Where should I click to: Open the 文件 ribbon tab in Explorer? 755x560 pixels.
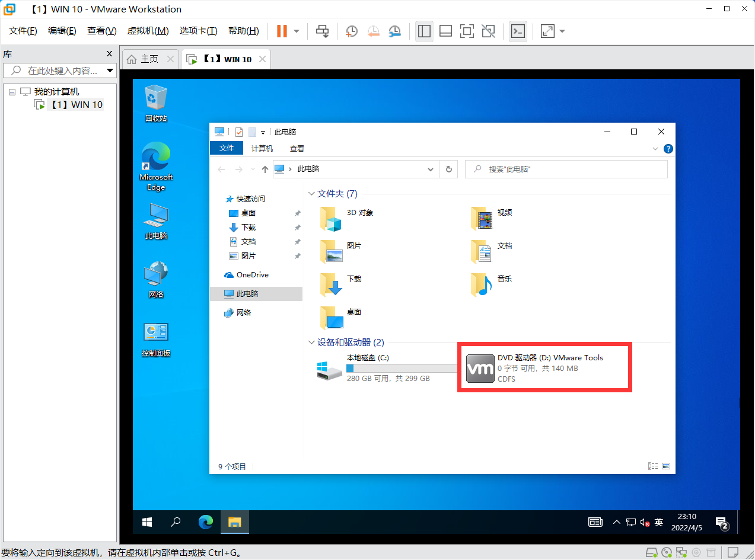coord(227,148)
